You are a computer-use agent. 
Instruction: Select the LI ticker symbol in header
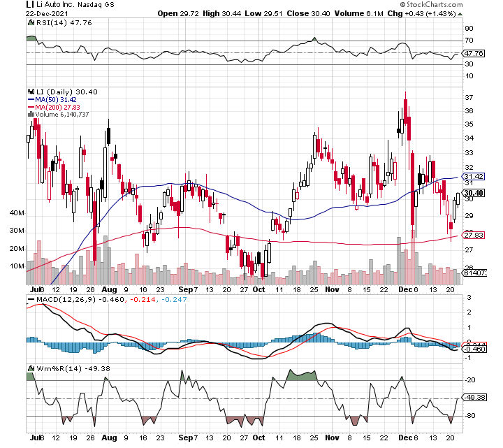point(29,4)
